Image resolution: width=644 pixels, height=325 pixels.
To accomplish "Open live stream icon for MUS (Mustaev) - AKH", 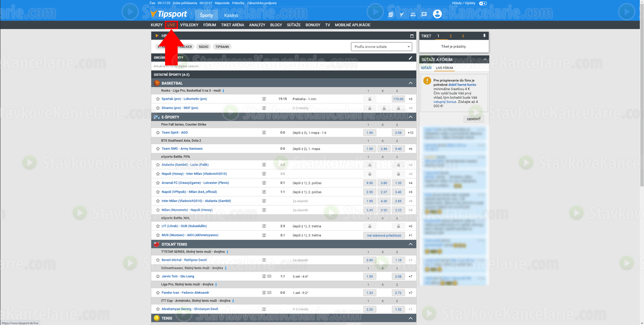I will click(x=264, y=235).
